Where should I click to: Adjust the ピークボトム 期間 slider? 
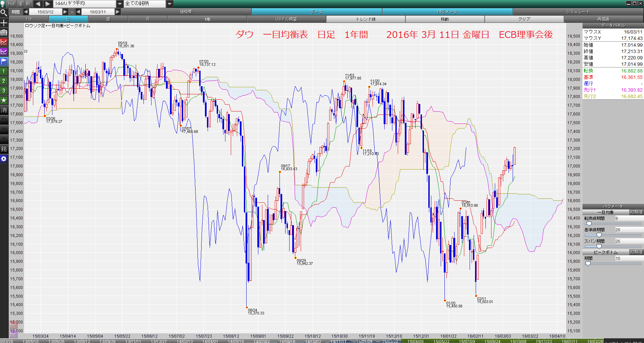588,264
